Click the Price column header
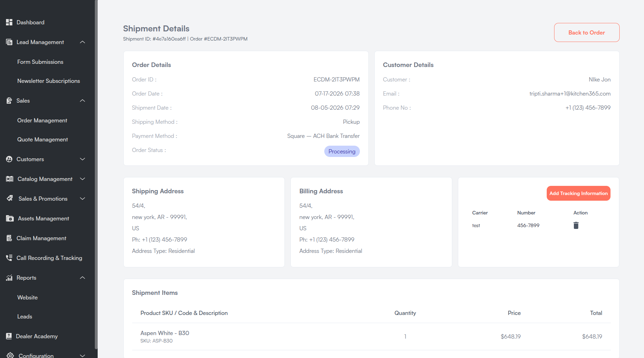This screenshot has height=358, width=644. [x=514, y=313]
